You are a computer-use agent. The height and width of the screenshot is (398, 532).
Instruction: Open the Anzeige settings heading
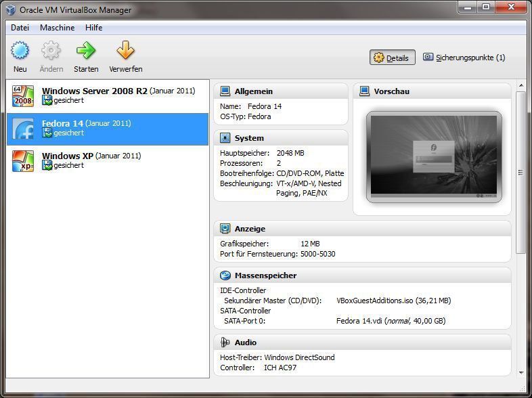click(250, 229)
